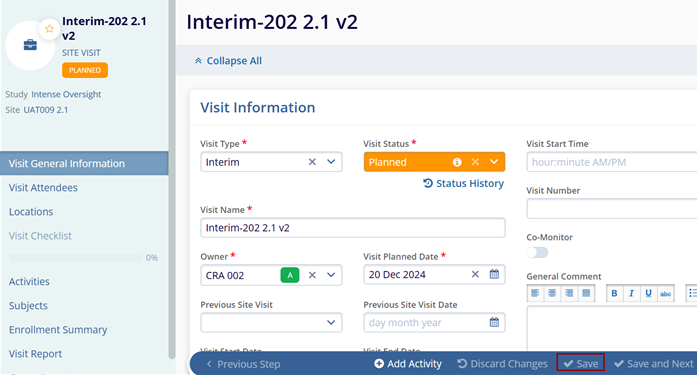697x375 pixels.
Task: Click the Visit Checklist progress bar
Action: click(x=76, y=258)
